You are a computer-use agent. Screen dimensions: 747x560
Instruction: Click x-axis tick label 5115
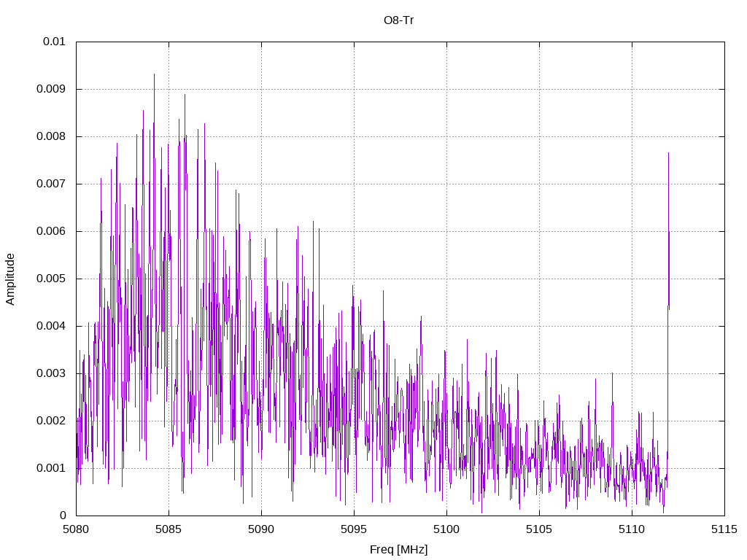click(724, 529)
